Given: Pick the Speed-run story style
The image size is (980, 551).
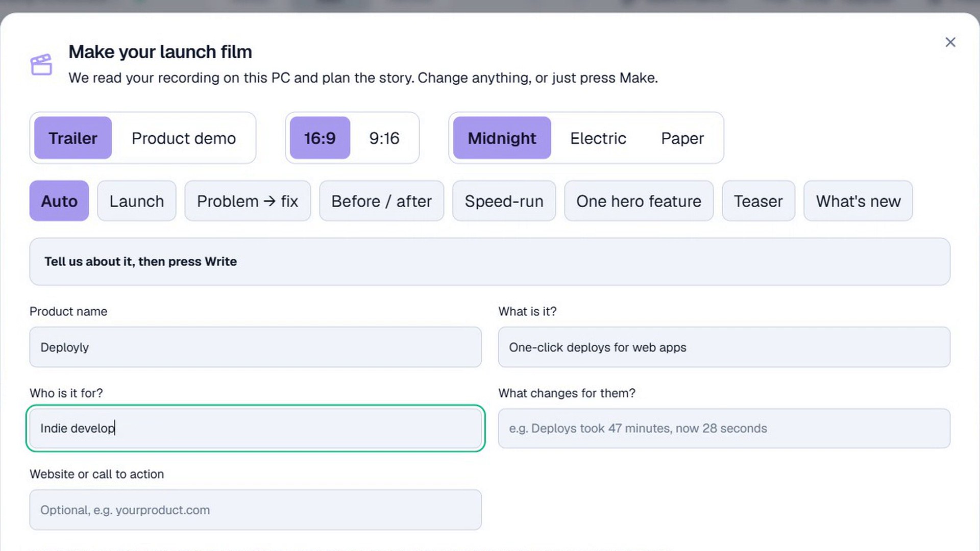Looking at the screenshot, I should tap(504, 201).
